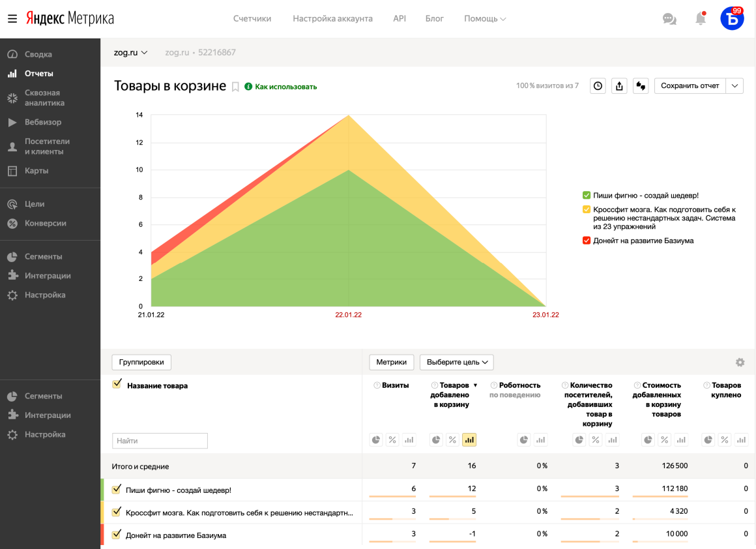Show percent view for Визиты column
756x549 pixels.
pyautogui.click(x=392, y=440)
